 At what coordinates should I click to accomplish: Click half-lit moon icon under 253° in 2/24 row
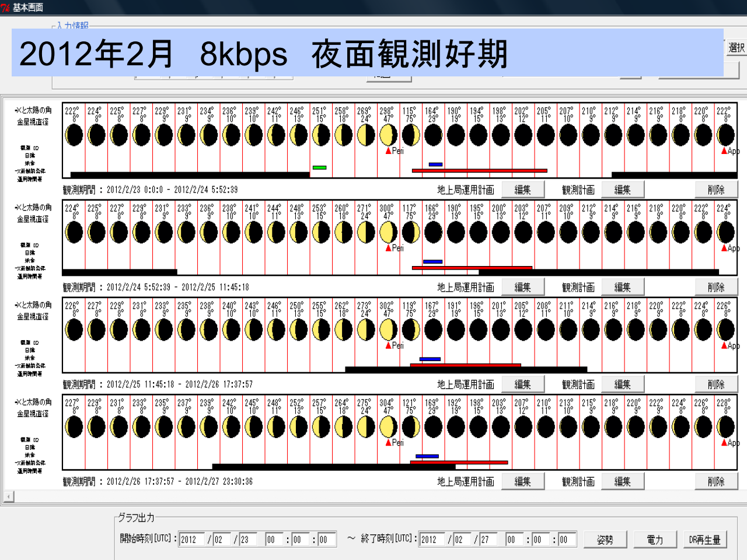coord(320,233)
